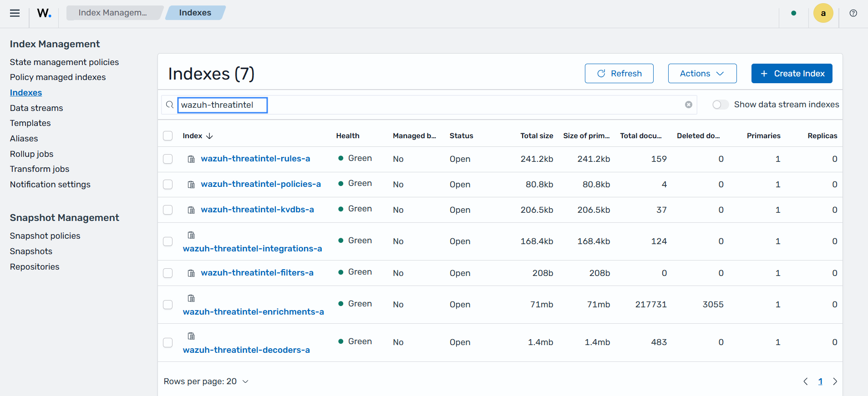This screenshot has height=396, width=868.
Task: Open Aliases page
Action: [24, 139]
